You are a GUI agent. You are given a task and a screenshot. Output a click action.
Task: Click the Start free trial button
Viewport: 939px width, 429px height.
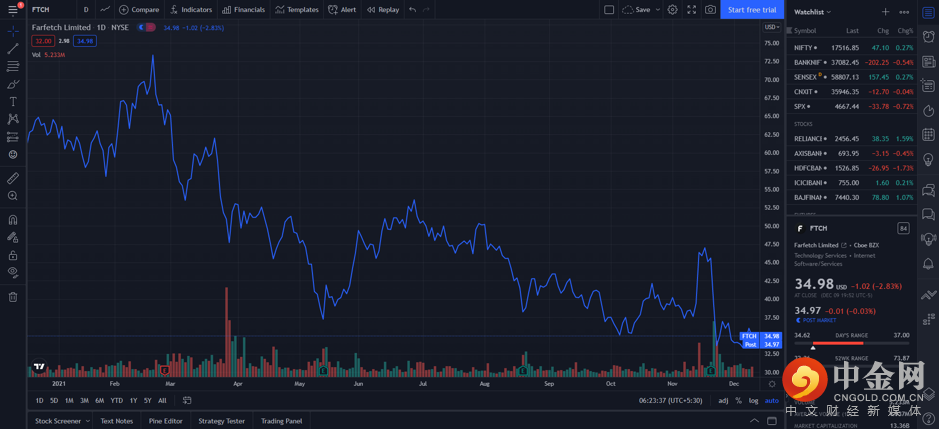(x=752, y=10)
